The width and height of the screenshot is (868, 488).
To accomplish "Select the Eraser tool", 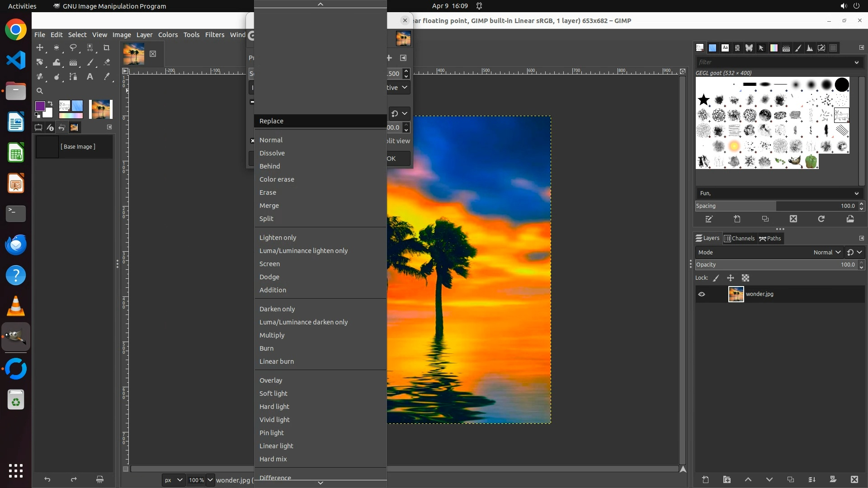I will 107,62.
